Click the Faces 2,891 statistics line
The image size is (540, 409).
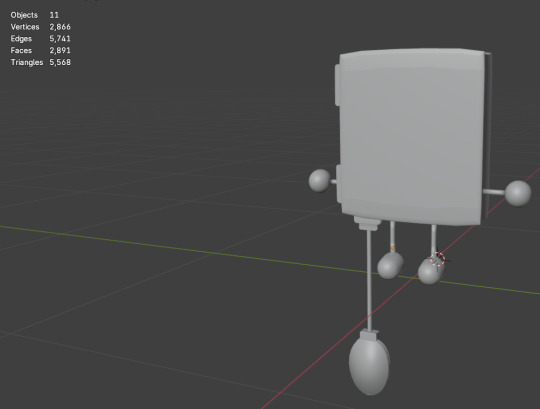pos(41,50)
